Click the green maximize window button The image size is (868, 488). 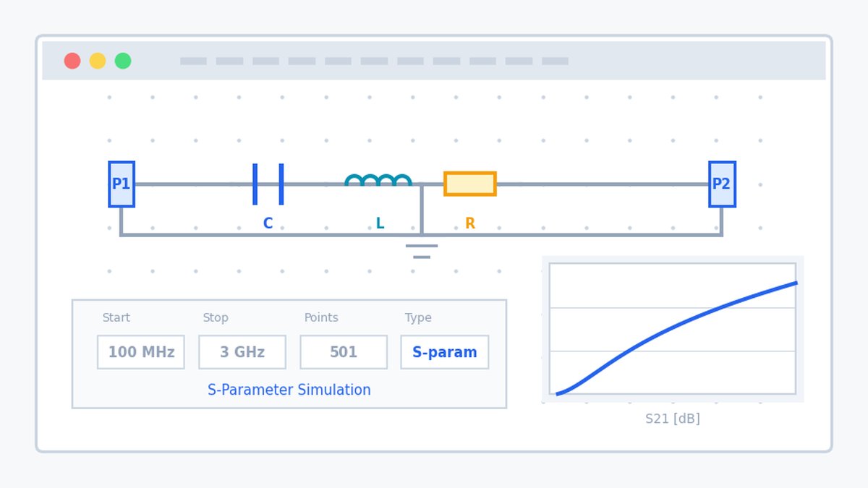click(123, 61)
